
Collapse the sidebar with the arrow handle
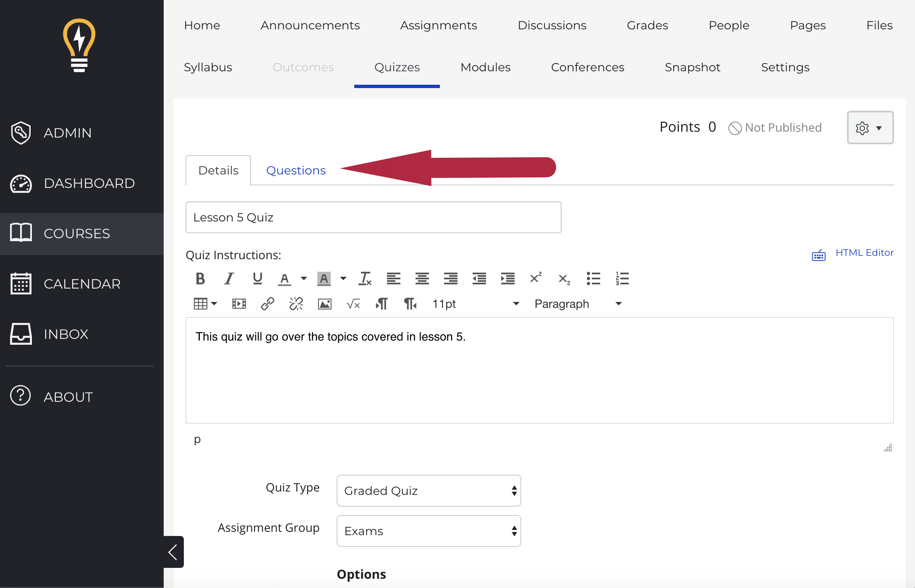(x=173, y=552)
